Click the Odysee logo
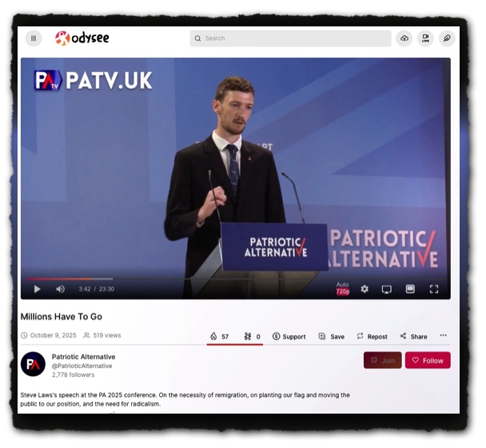 coord(82,38)
